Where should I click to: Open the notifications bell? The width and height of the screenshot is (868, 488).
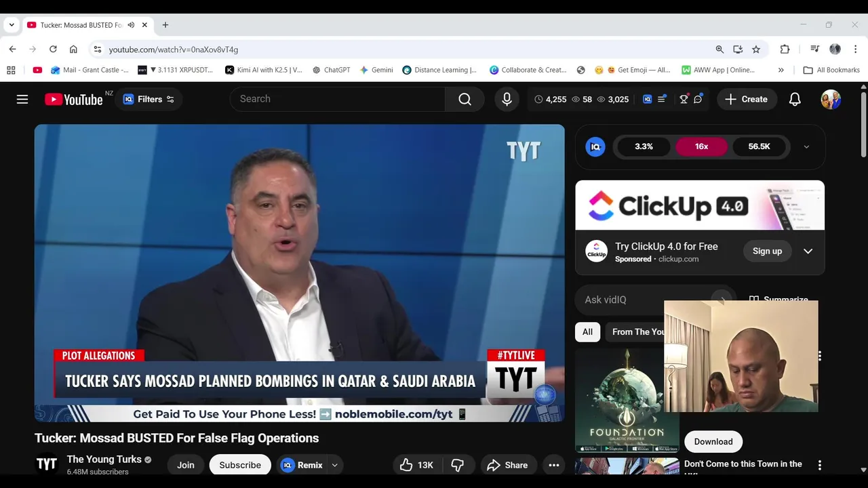pyautogui.click(x=795, y=99)
